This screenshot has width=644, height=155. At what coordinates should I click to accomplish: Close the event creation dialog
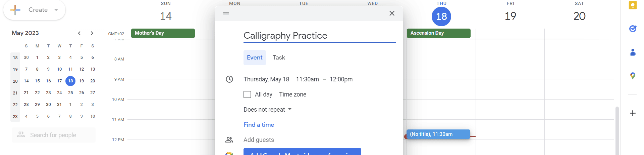[x=392, y=13]
